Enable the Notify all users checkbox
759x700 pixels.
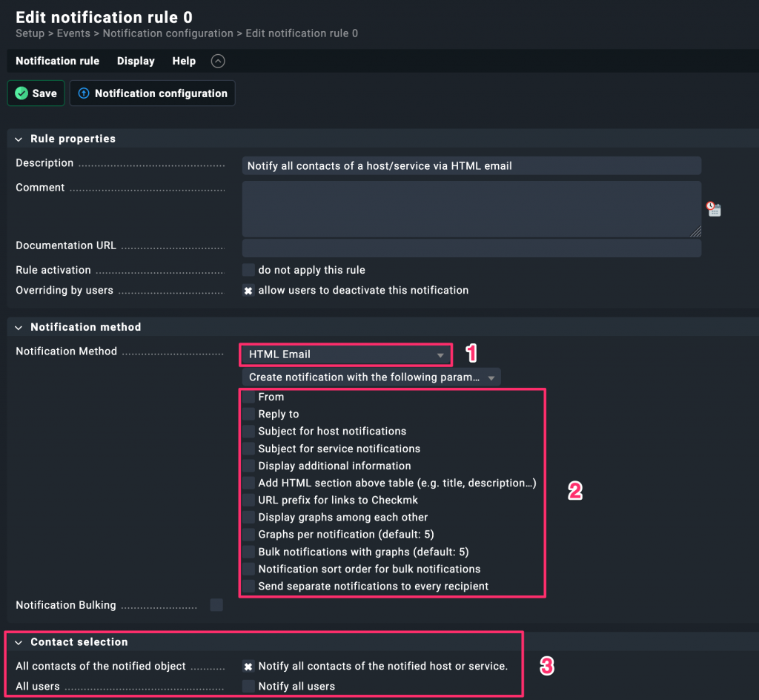click(x=248, y=687)
